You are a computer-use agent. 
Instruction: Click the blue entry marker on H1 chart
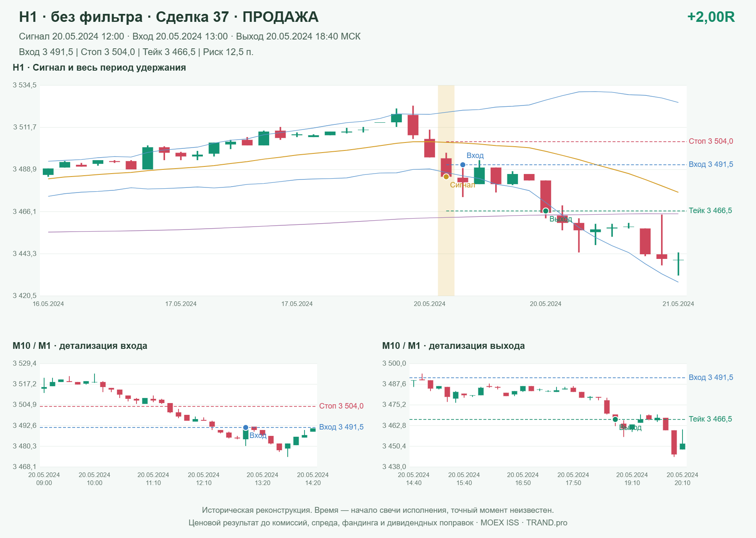[463, 165]
